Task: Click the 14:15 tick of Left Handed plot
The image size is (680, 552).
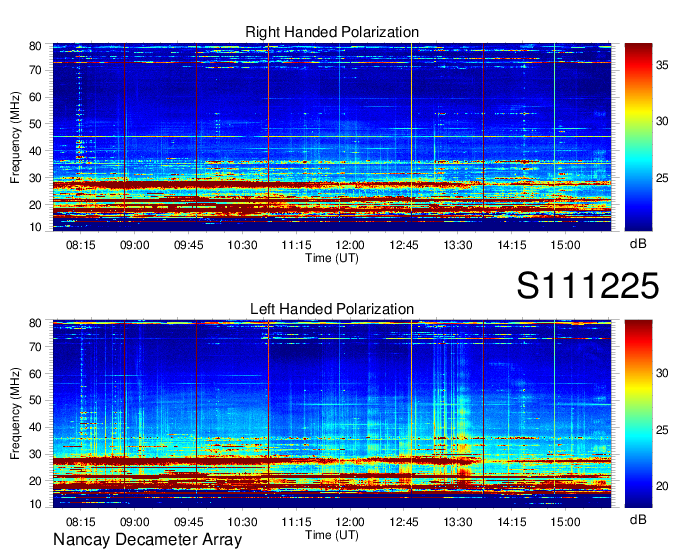Action: (512, 522)
